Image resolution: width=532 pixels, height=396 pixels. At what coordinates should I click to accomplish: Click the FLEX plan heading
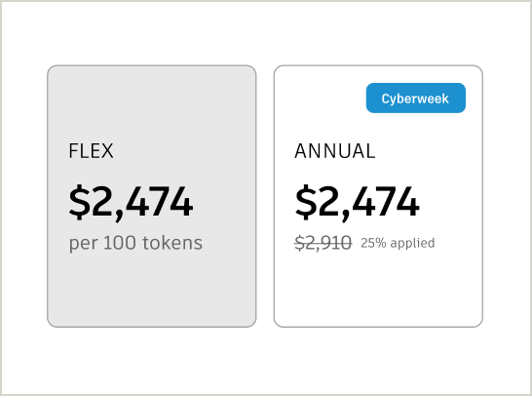click(x=91, y=151)
